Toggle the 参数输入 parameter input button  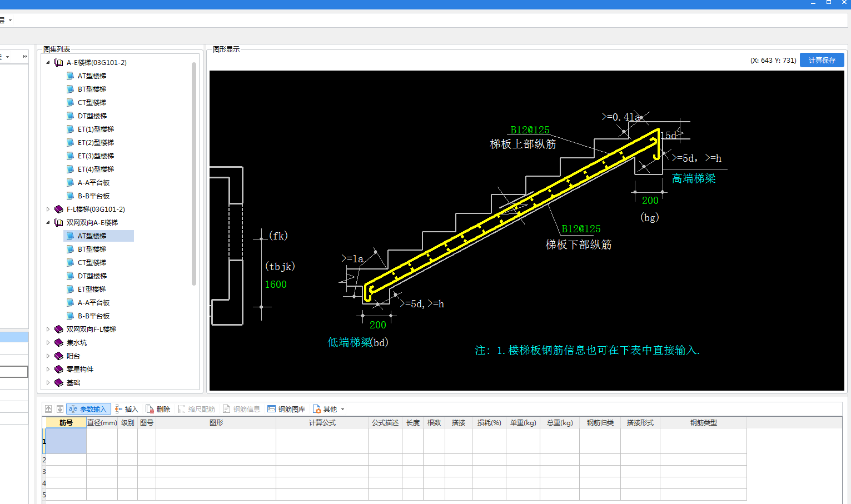(88, 409)
